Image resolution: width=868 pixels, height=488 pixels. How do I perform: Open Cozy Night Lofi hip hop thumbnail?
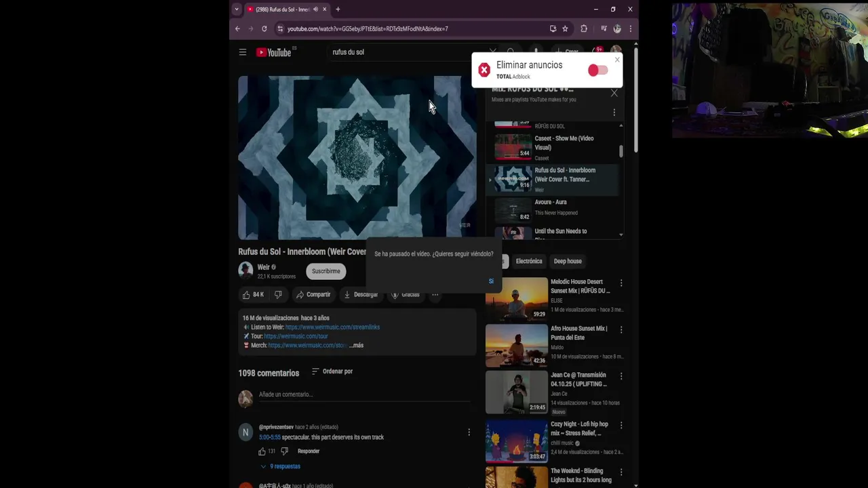(x=516, y=441)
